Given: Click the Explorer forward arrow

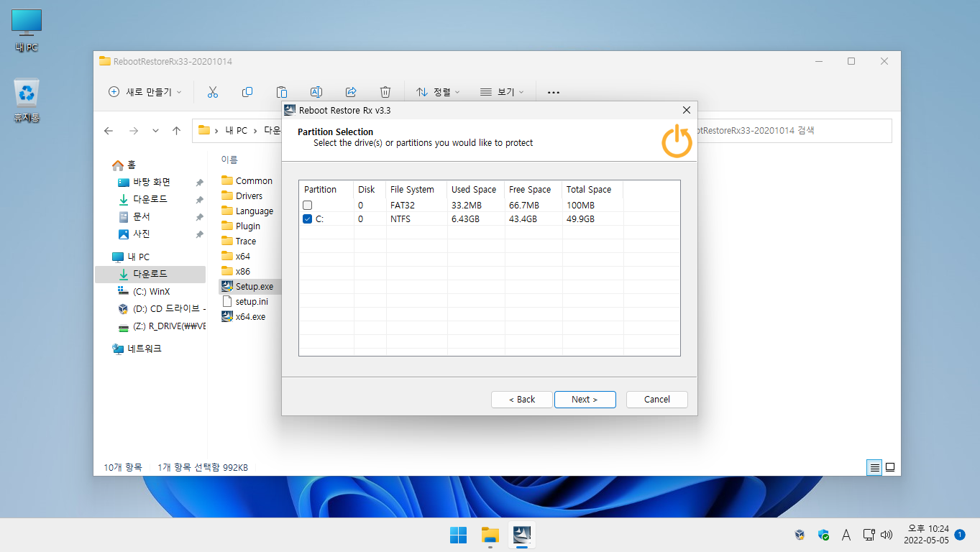Looking at the screenshot, I should pyautogui.click(x=133, y=131).
